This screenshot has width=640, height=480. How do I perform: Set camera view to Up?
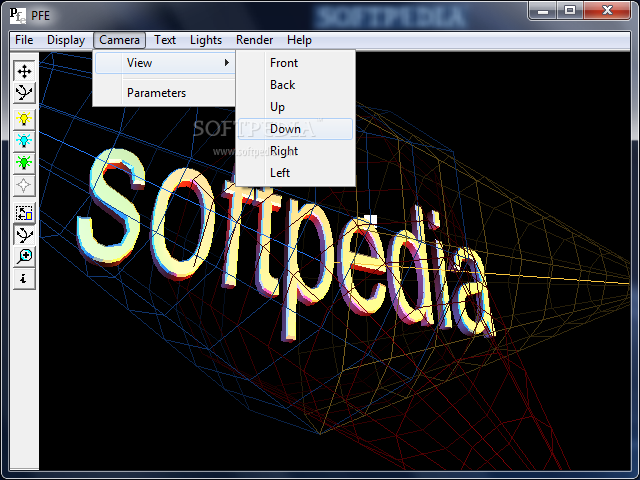click(295, 107)
